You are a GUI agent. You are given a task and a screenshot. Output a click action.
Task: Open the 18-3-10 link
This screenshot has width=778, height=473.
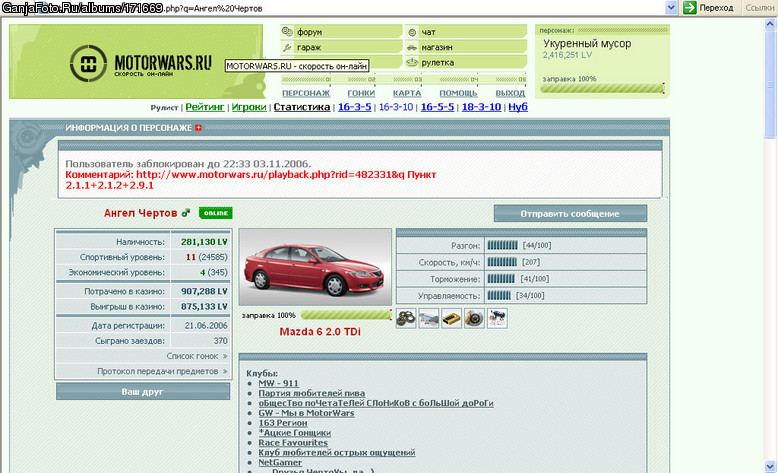point(481,107)
